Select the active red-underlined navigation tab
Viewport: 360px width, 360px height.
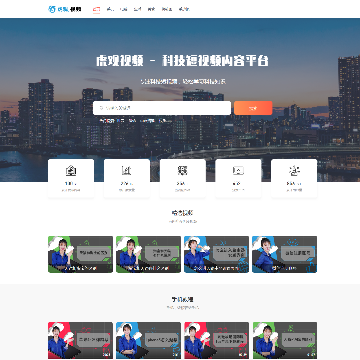96,9
